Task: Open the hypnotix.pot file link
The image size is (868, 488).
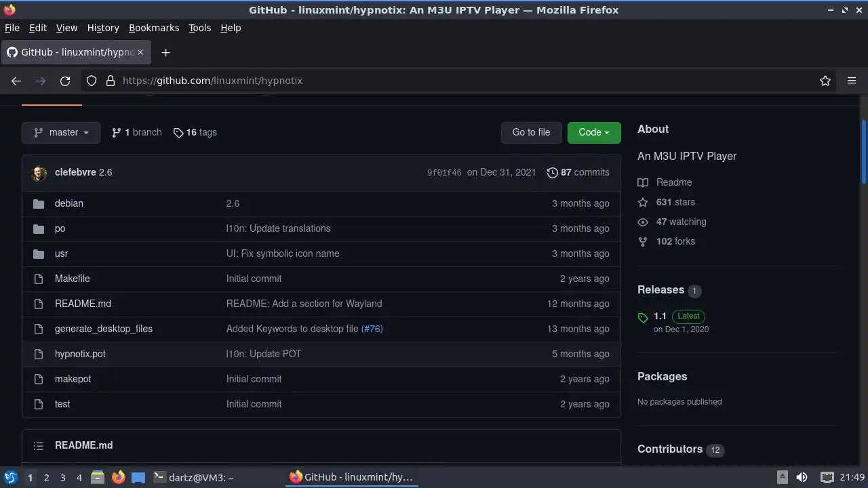Action: click(x=80, y=354)
